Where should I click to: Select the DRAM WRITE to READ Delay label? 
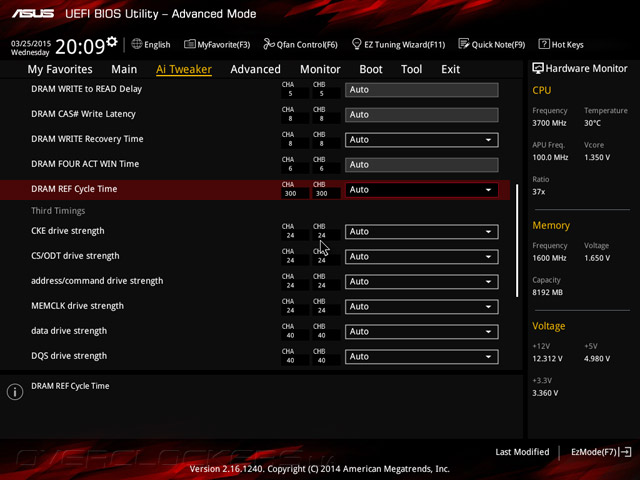click(87, 89)
